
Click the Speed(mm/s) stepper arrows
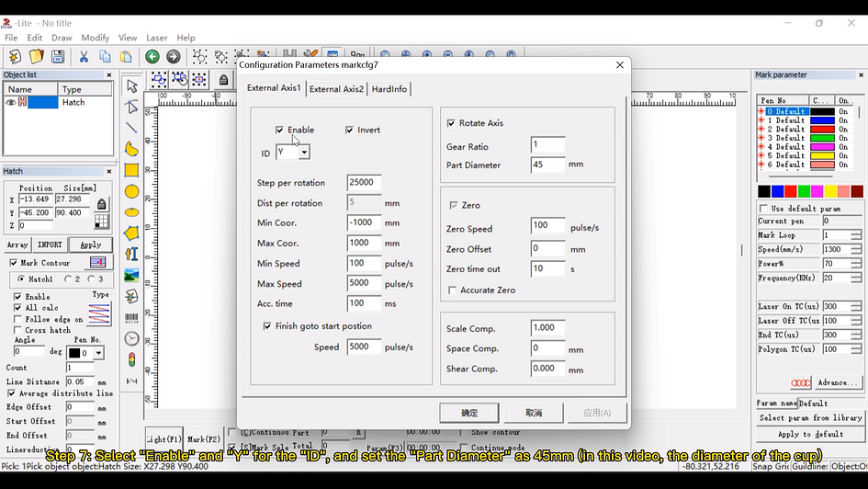tap(856, 250)
